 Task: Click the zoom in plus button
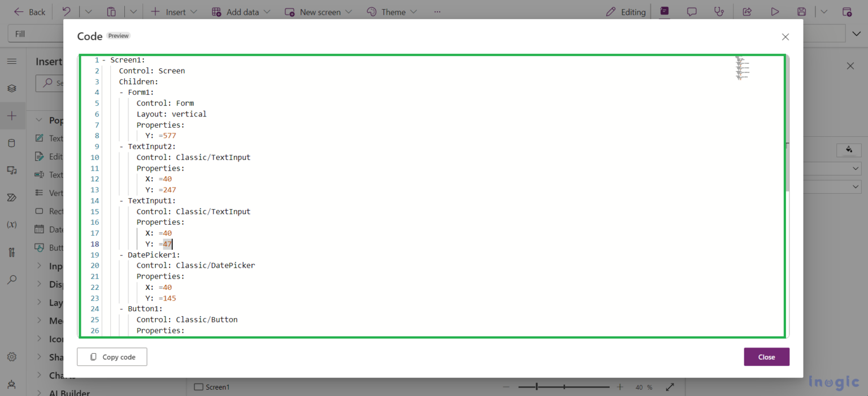point(620,387)
